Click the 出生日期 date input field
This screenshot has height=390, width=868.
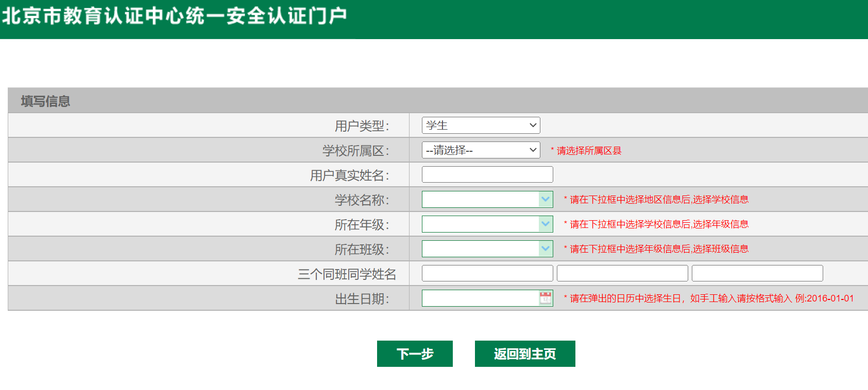pos(480,298)
